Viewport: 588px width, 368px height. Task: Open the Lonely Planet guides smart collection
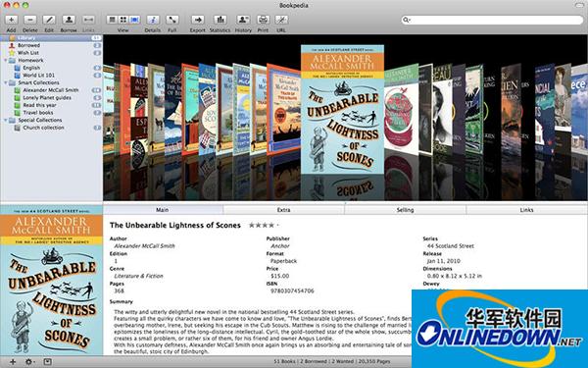click(51, 98)
